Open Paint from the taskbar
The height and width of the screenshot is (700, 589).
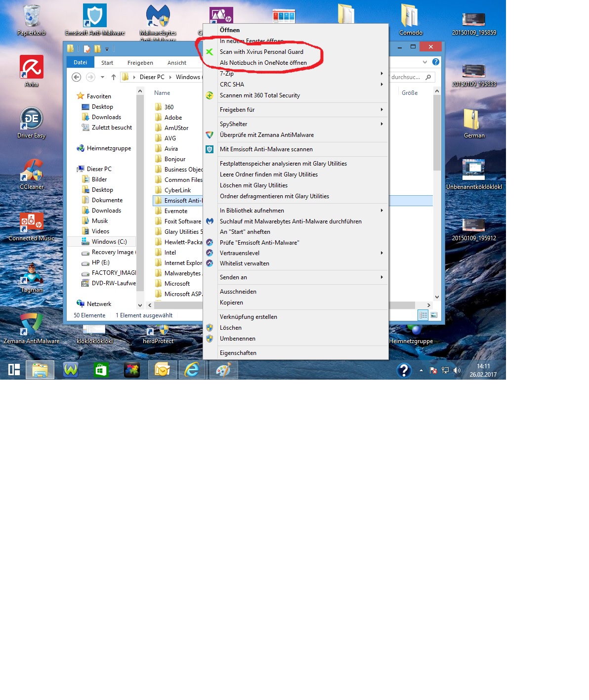pyautogui.click(x=223, y=369)
